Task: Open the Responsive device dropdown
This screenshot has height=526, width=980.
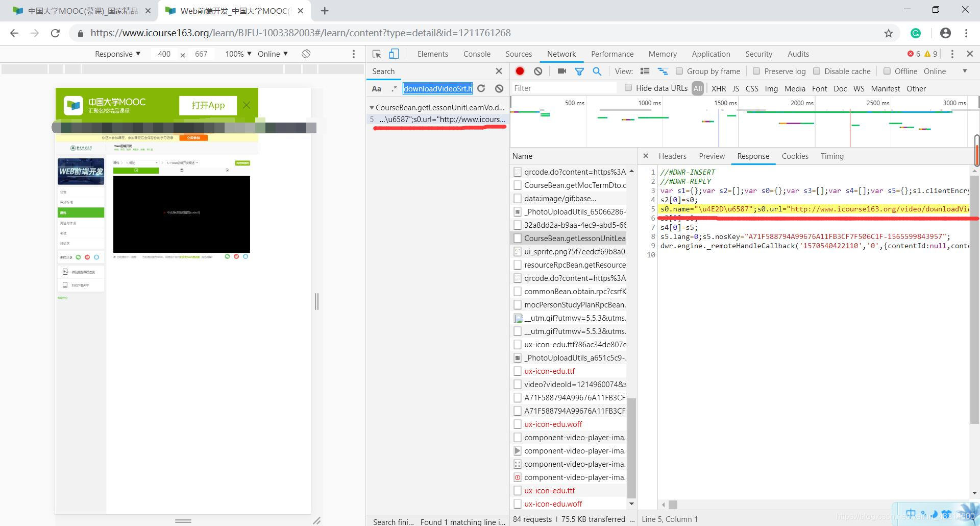Action: coord(117,54)
